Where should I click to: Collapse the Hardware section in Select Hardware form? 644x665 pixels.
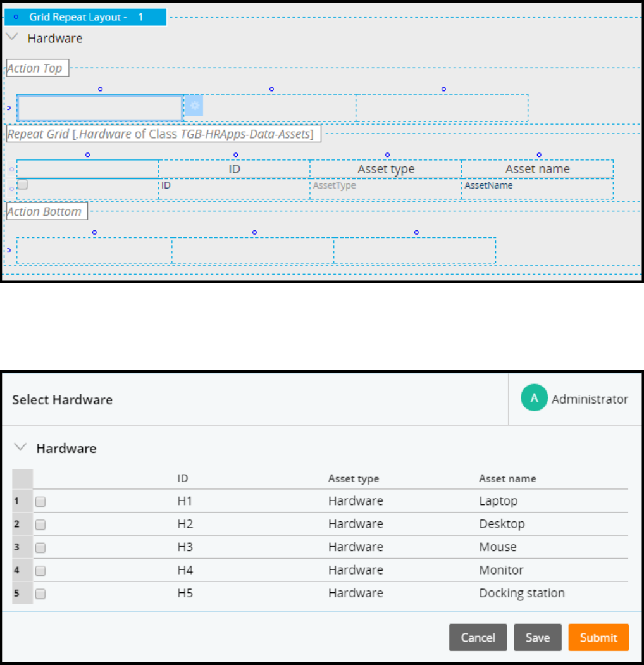(20, 447)
